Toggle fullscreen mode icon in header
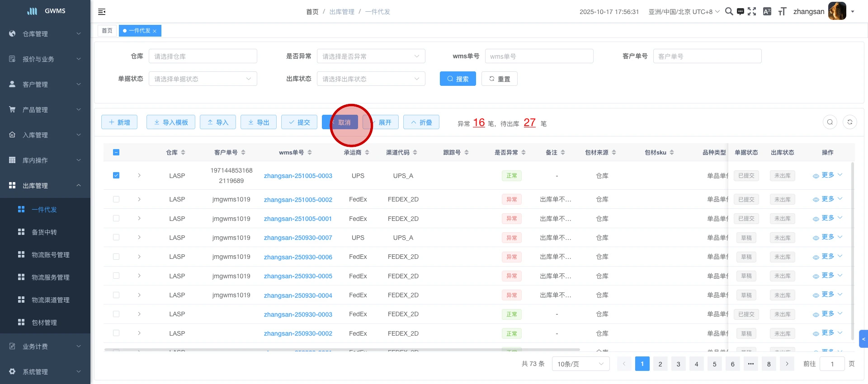 752,11
